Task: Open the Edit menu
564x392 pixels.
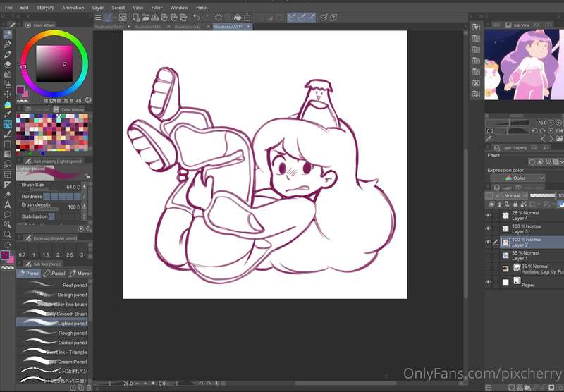Action: (x=24, y=7)
